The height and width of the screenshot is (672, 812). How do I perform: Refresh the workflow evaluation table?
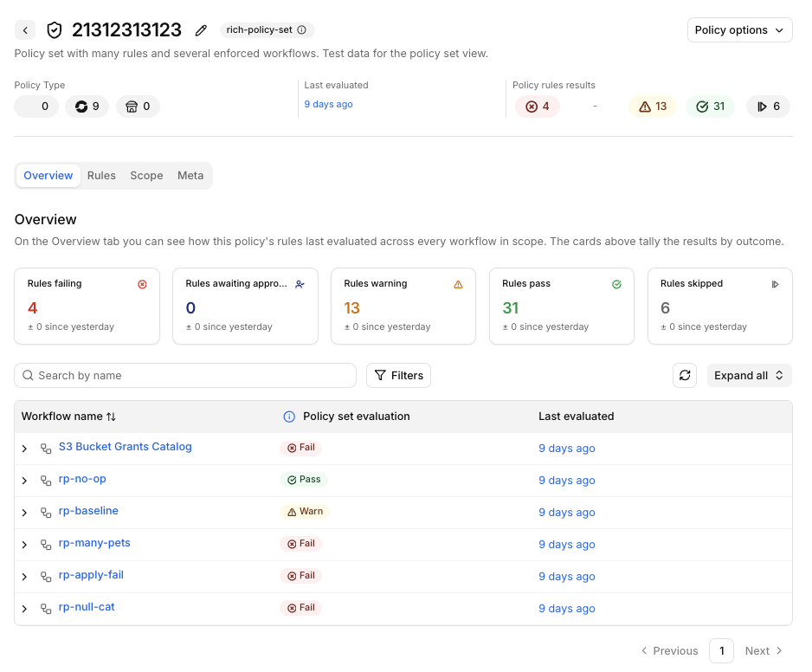[685, 375]
